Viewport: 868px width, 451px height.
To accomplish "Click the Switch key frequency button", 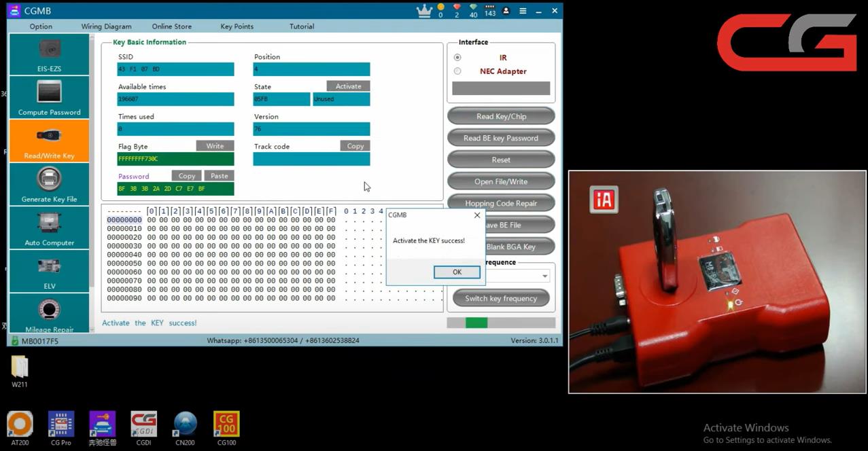I will 501,298.
